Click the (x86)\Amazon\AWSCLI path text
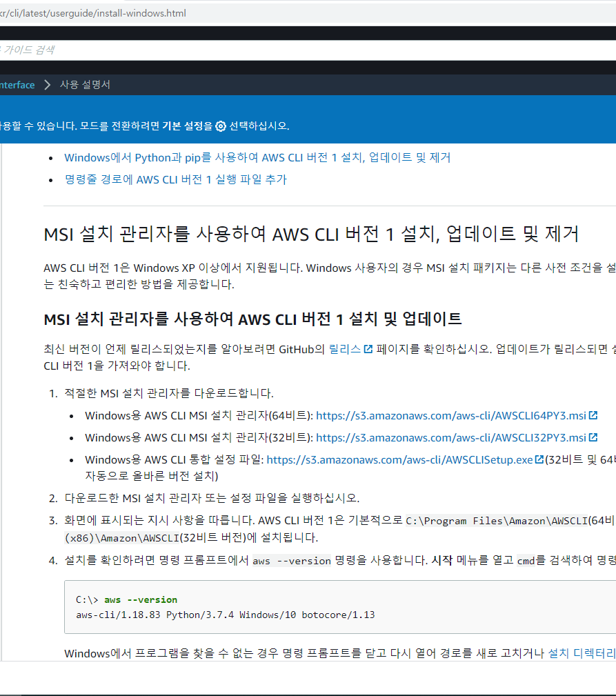The width and height of the screenshot is (616, 696). [121, 538]
